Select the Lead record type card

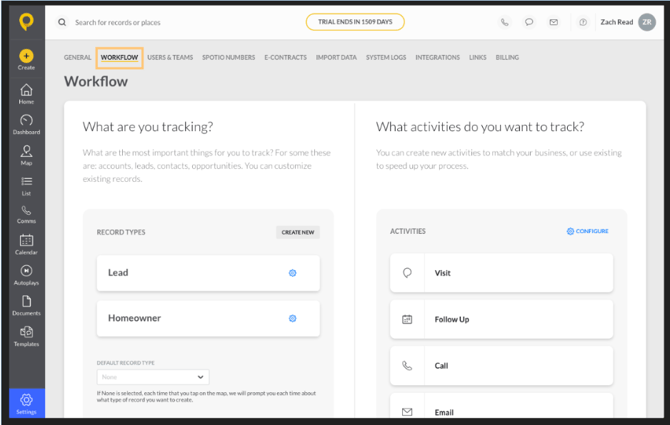[x=208, y=273]
